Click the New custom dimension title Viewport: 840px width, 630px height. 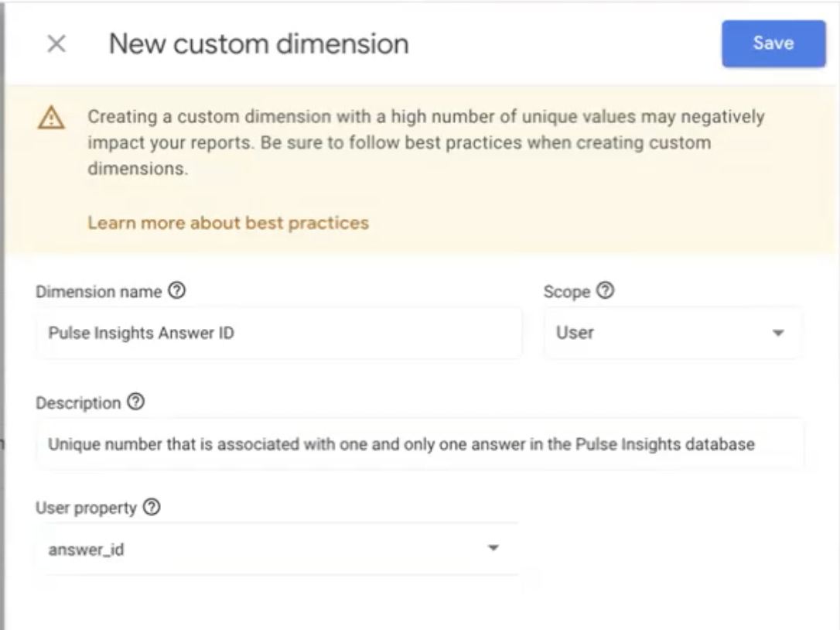coord(258,44)
